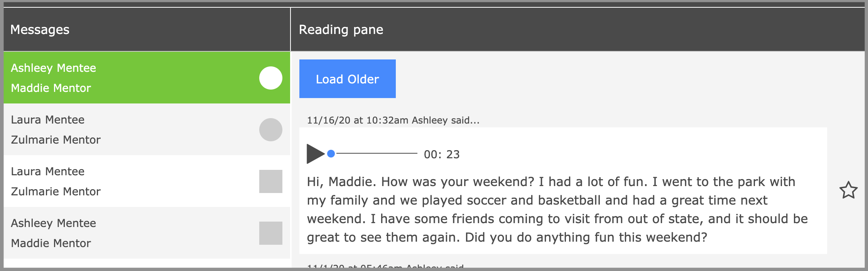Click the Messages panel header

click(x=40, y=30)
